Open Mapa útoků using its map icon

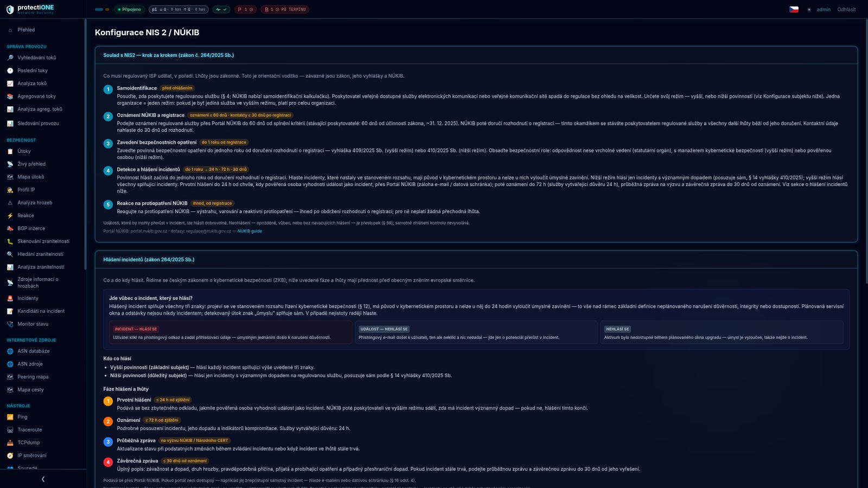(x=10, y=177)
